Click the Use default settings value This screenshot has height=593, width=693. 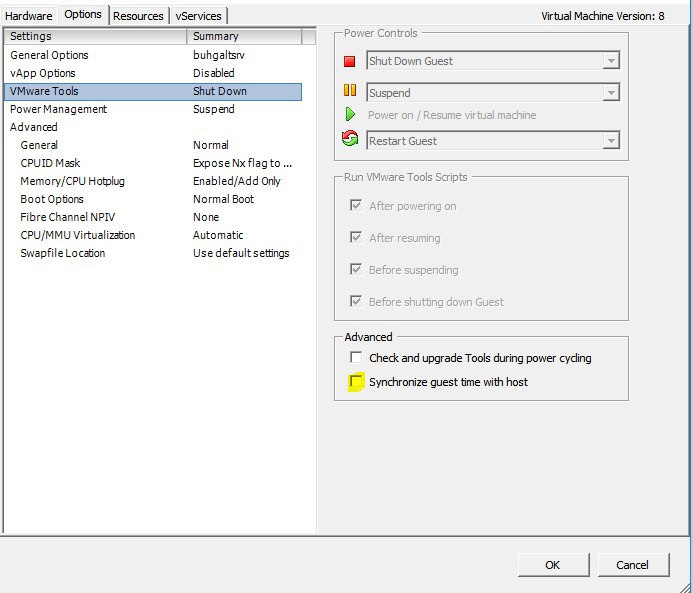(x=241, y=253)
